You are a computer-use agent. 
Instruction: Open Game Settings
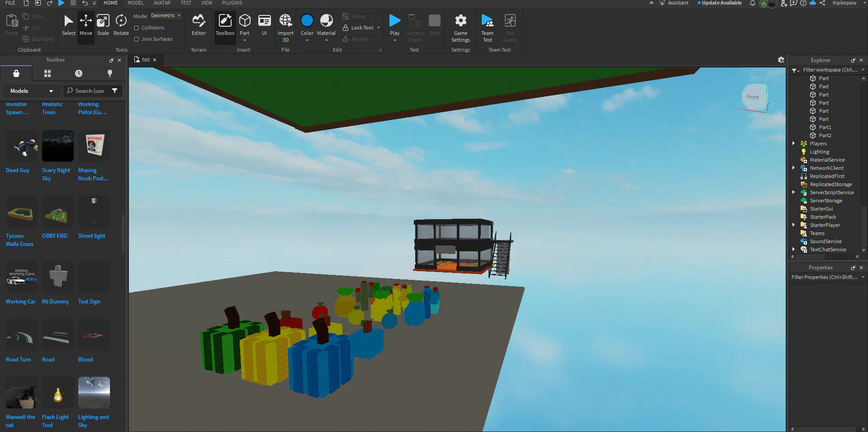pos(460,27)
